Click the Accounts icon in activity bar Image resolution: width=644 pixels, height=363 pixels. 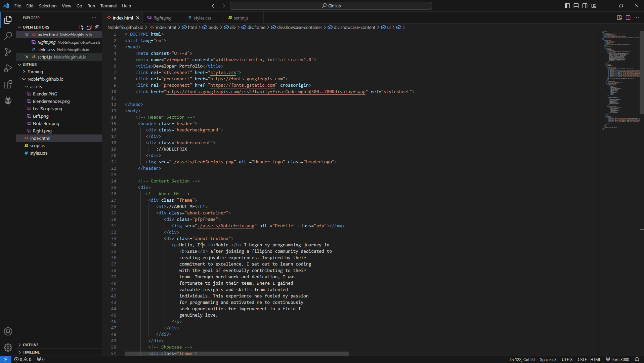coord(8,331)
